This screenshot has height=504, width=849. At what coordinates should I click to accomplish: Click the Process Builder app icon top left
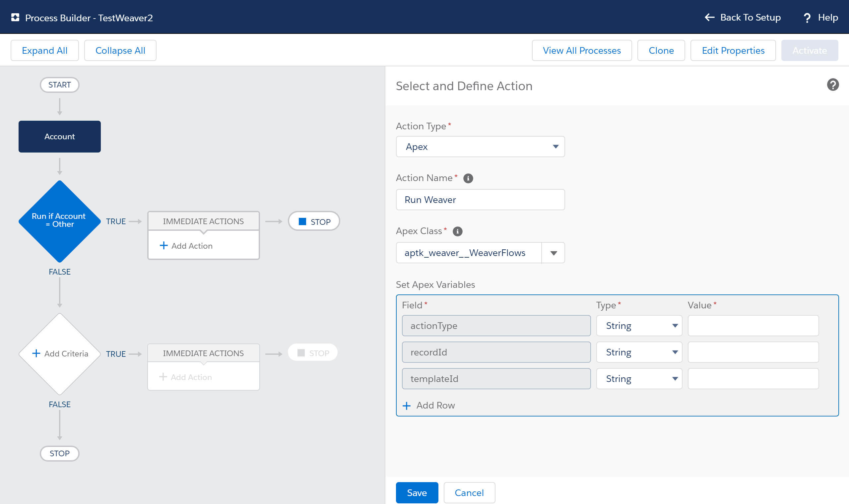tap(15, 17)
